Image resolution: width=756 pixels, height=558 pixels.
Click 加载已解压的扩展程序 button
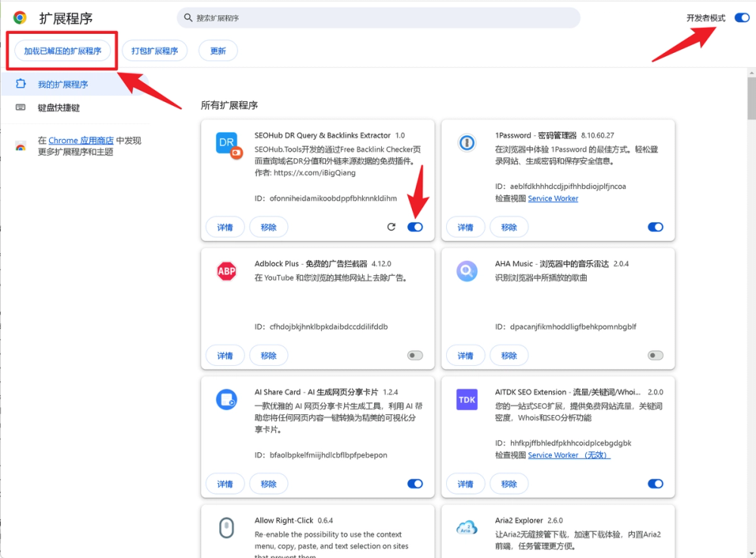(63, 51)
